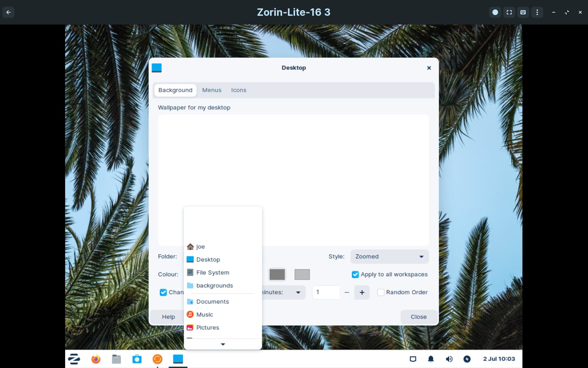Click the light grey colour swatch
588x368 pixels.
tap(302, 274)
